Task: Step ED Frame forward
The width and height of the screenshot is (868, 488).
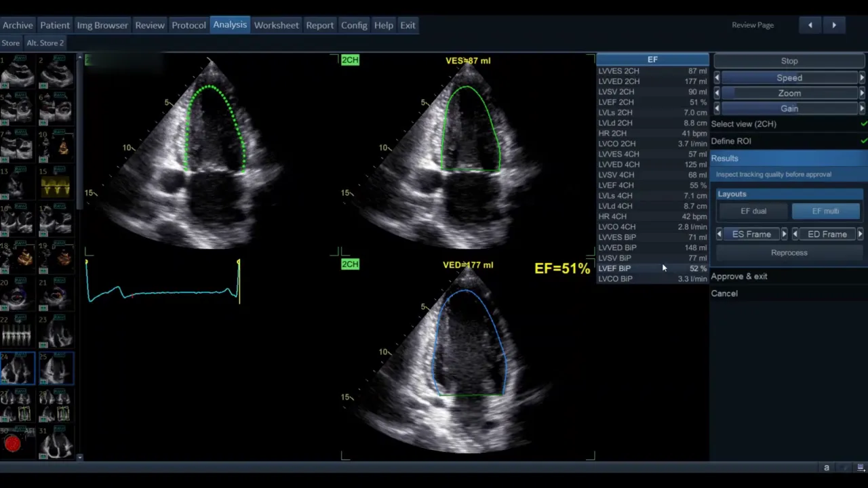Action: pyautogui.click(x=860, y=235)
